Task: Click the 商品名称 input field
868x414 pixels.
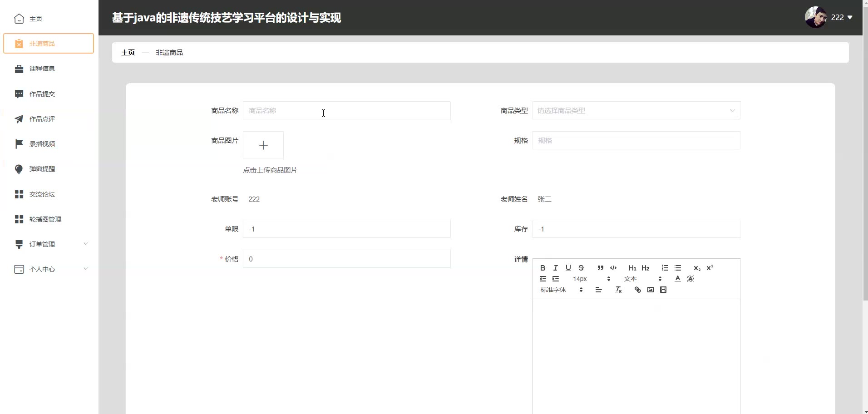Action: [x=346, y=110]
